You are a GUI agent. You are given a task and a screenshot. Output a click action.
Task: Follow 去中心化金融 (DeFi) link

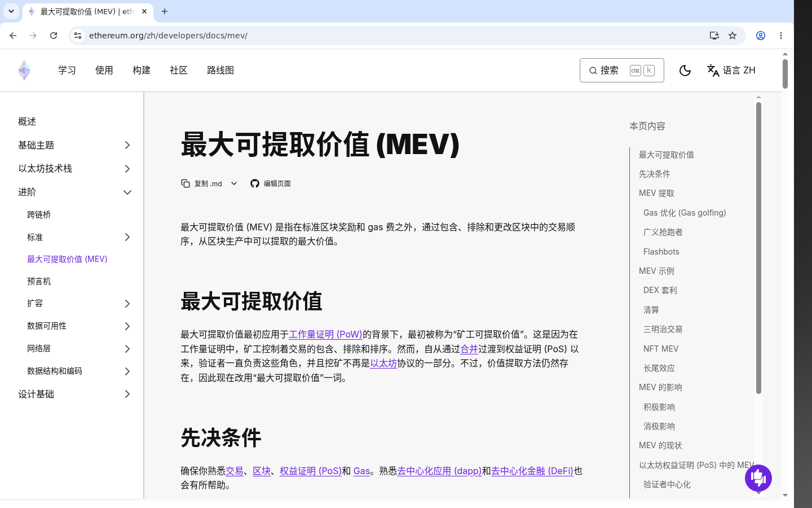[x=532, y=471]
